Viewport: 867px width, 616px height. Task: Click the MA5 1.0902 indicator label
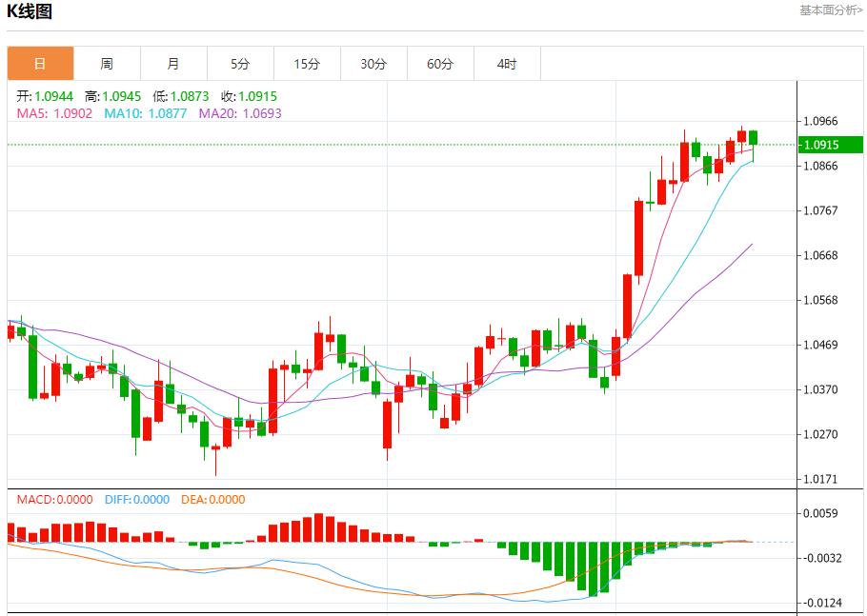(x=54, y=113)
